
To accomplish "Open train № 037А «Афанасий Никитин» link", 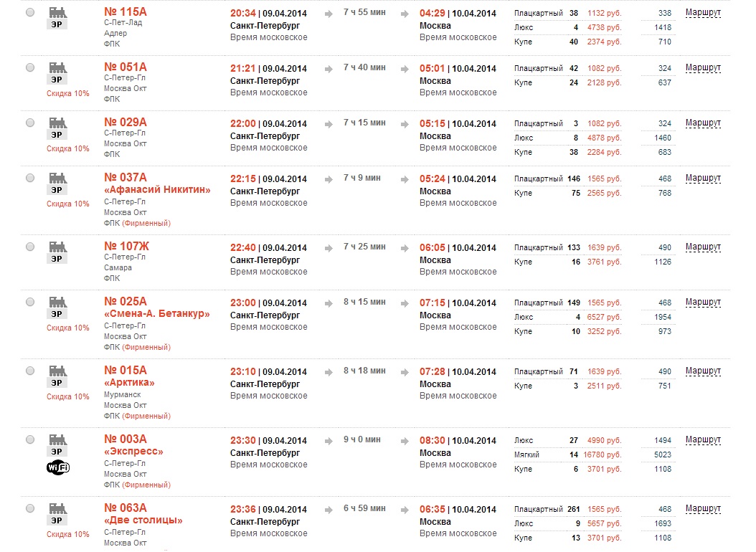I will [157, 184].
